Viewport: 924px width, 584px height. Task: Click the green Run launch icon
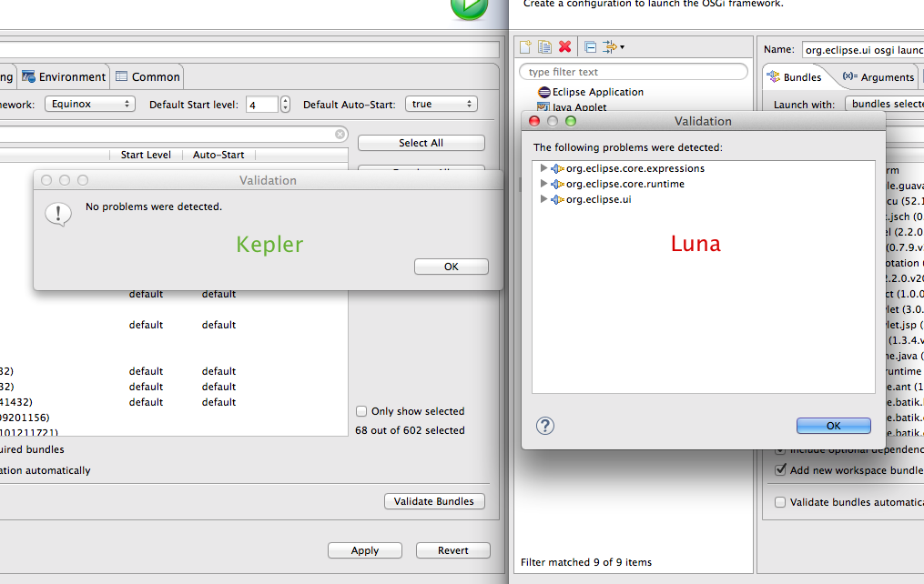(469, 7)
